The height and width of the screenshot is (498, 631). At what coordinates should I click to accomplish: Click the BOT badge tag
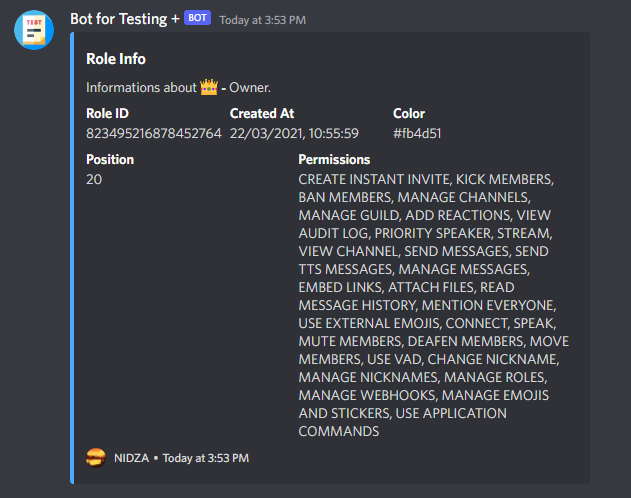(x=197, y=18)
